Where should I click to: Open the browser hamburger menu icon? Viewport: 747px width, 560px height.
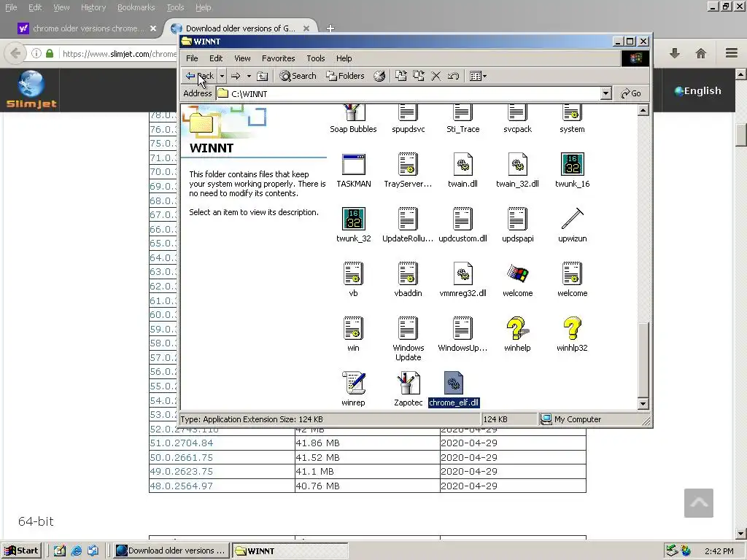click(x=731, y=52)
